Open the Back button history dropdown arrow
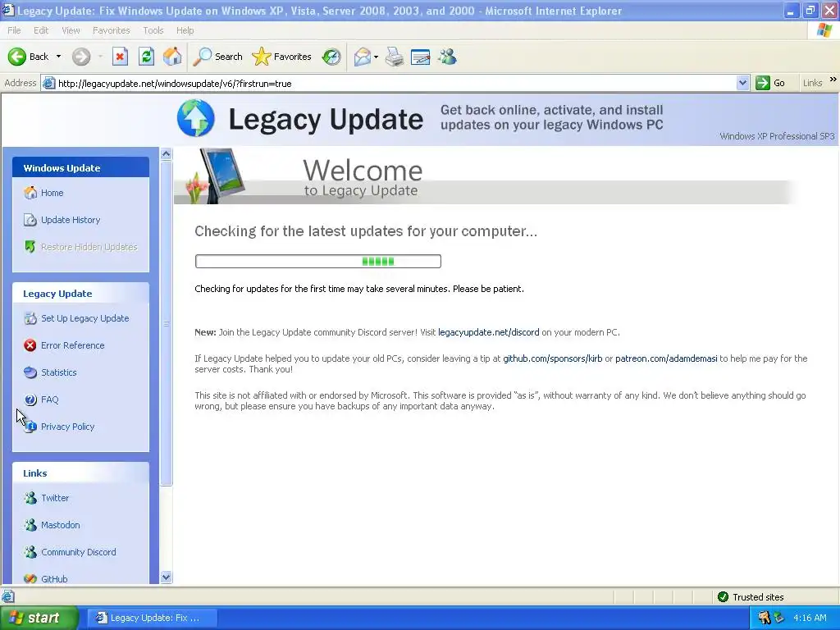Screen dimensions: 840x630 tap(58, 57)
